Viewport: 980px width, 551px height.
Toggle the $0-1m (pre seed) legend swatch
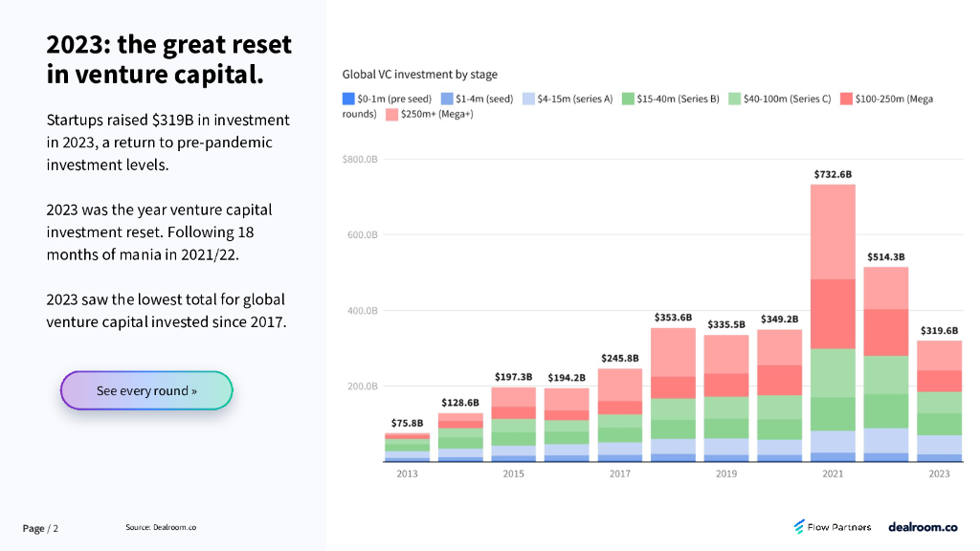point(348,99)
